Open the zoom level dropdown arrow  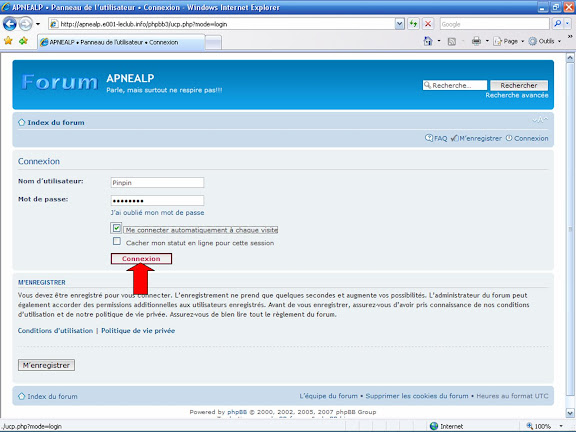(561, 426)
